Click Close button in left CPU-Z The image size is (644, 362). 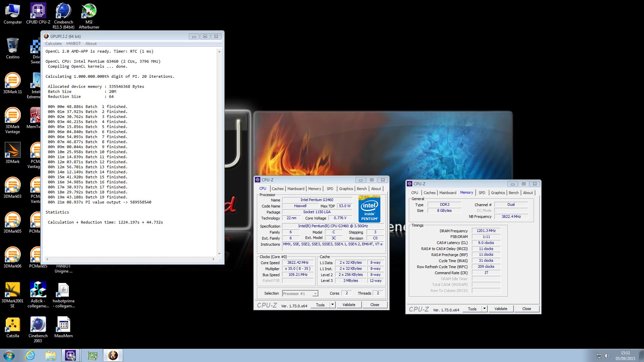375,305
